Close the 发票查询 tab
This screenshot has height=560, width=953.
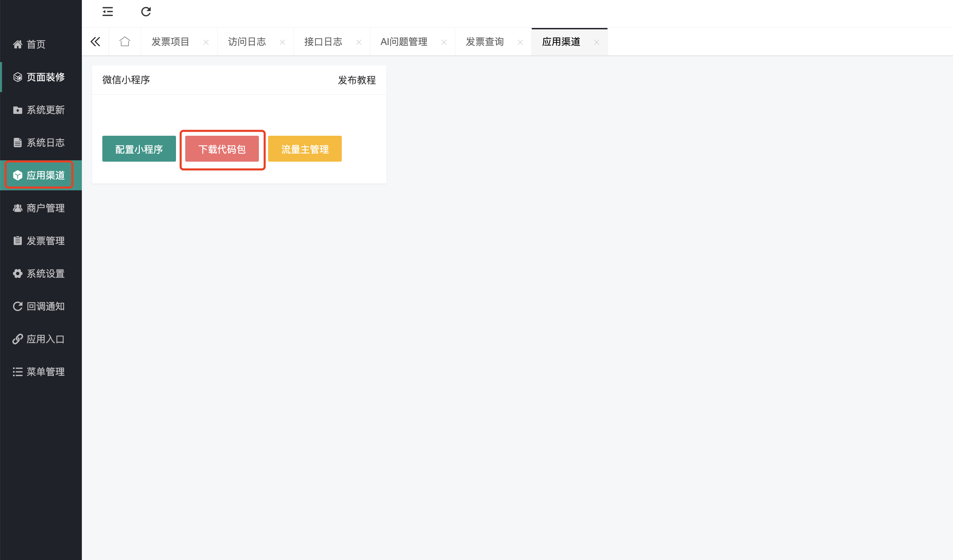coord(520,42)
